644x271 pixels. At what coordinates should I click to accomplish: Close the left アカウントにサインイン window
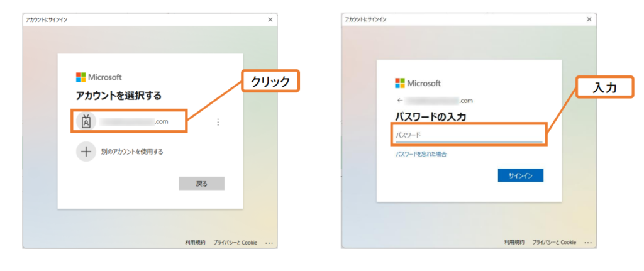pos(270,19)
